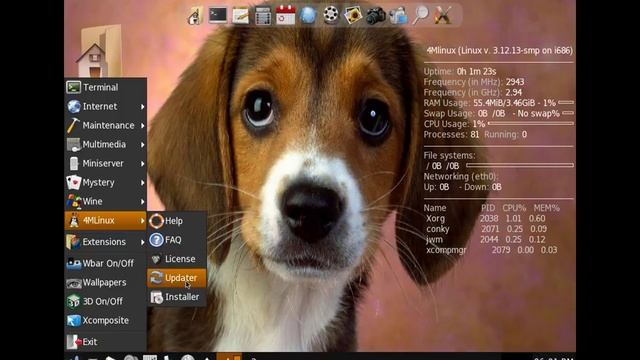Open the Wallpapers menu entry
The height and width of the screenshot is (360, 640).
click(105, 282)
